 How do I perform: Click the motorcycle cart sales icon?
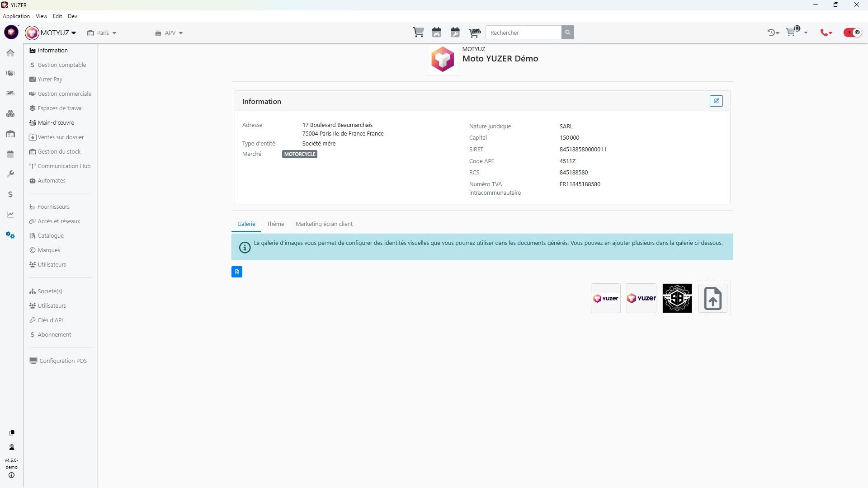[474, 33]
